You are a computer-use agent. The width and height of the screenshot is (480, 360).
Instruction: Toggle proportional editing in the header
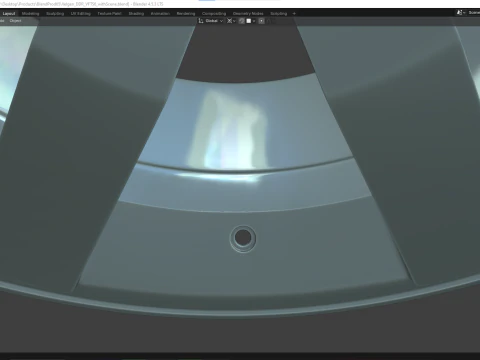tap(261, 21)
